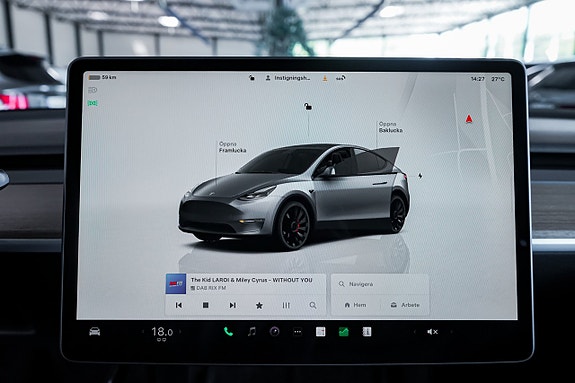Click the Navigera search field

(380, 284)
